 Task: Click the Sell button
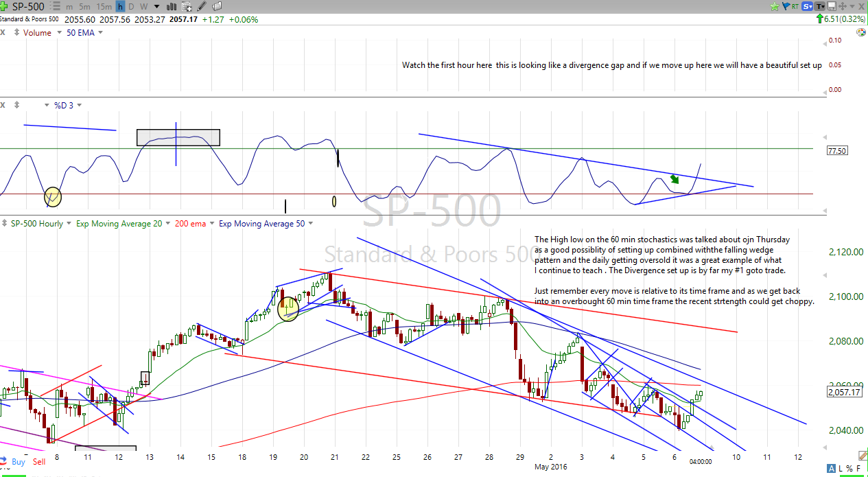[x=39, y=462]
